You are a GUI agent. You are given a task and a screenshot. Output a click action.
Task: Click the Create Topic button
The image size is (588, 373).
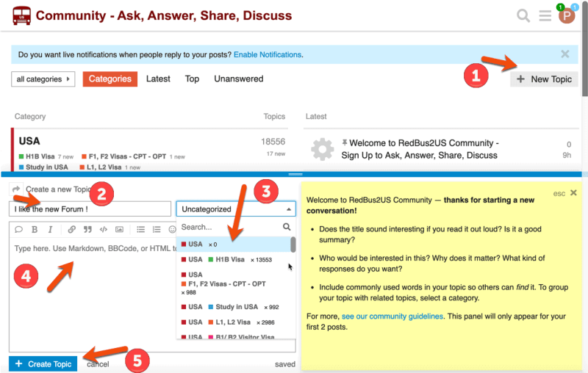(x=43, y=363)
